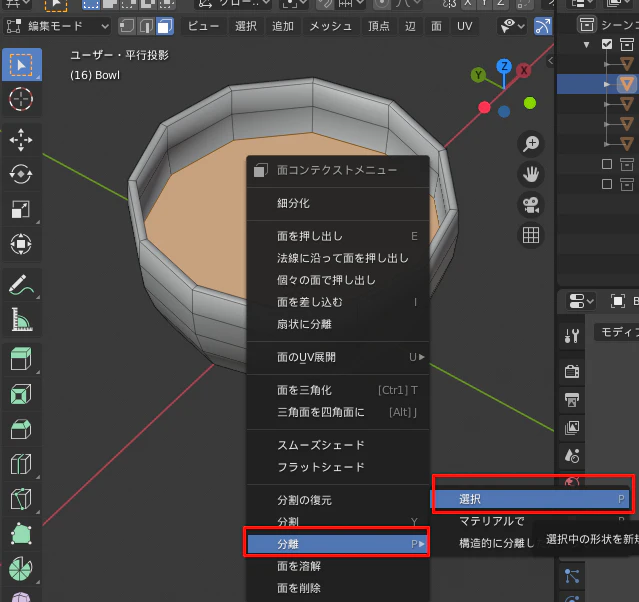Enable the second unchecked outliner collection checkbox
Screen dimensions: 639x602
607,184
